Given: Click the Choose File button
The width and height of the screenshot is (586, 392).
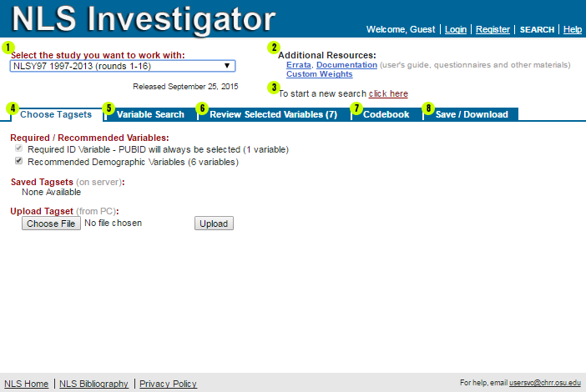Looking at the screenshot, I should [x=51, y=224].
